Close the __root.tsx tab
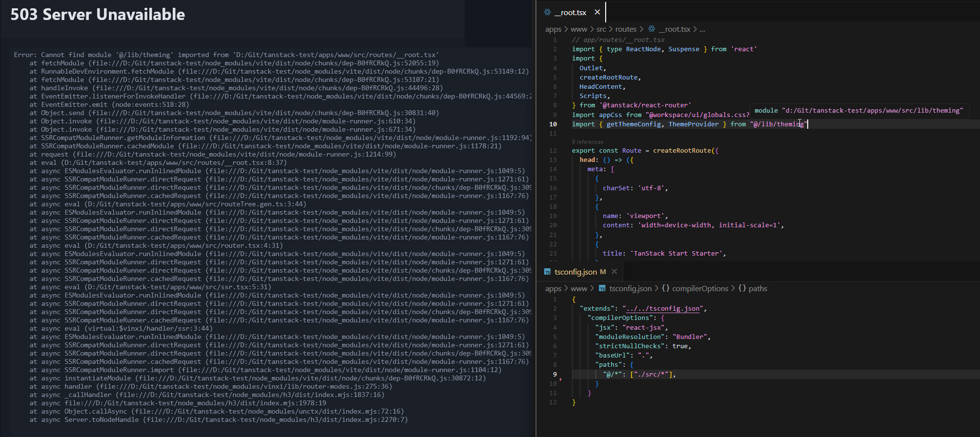The height and width of the screenshot is (437, 980). [597, 12]
